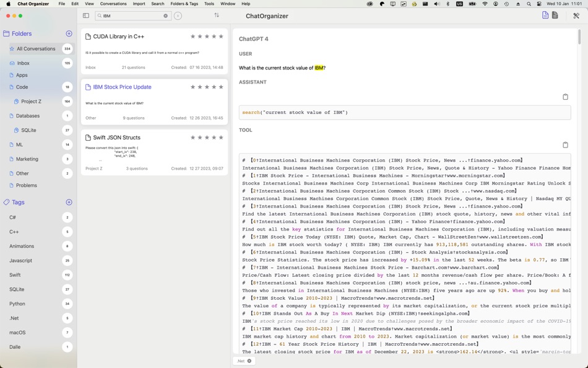Open the tools icon in the top-right toolbar

point(576,15)
